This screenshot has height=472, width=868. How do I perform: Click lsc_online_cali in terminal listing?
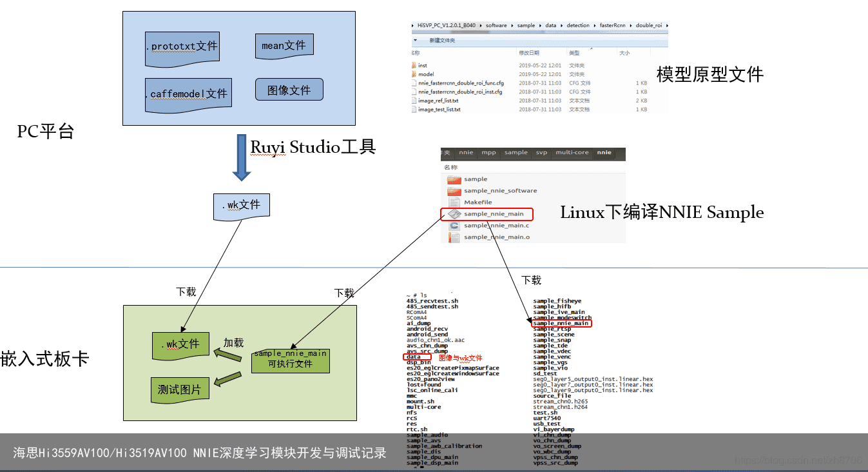(432, 390)
